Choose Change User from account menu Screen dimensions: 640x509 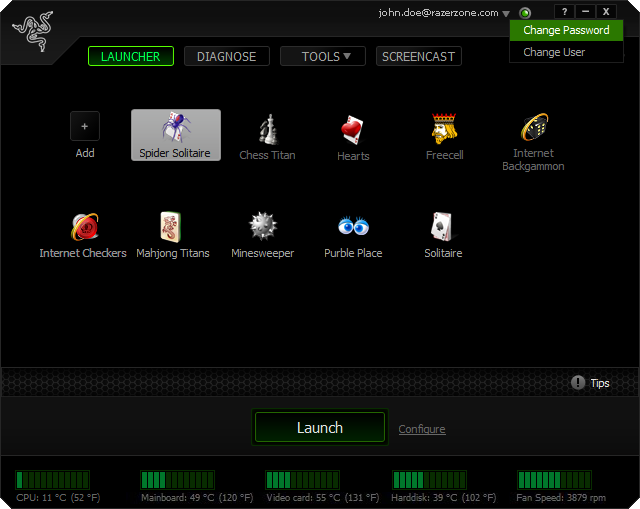pyautogui.click(x=566, y=52)
